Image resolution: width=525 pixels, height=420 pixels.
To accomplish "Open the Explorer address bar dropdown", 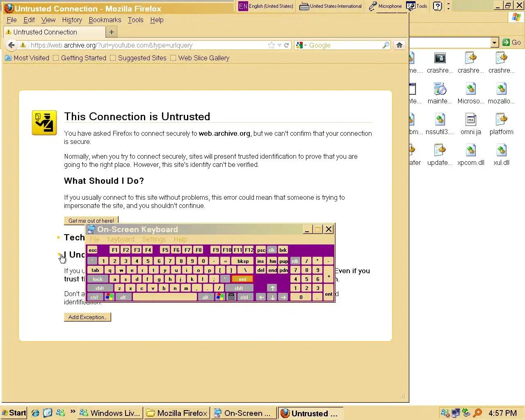I will (x=494, y=42).
